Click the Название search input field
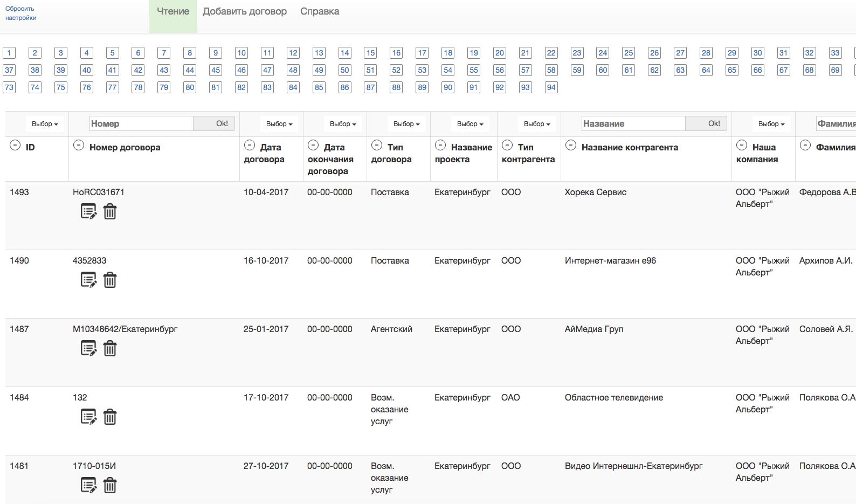This screenshot has width=856, height=504. tap(633, 124)
